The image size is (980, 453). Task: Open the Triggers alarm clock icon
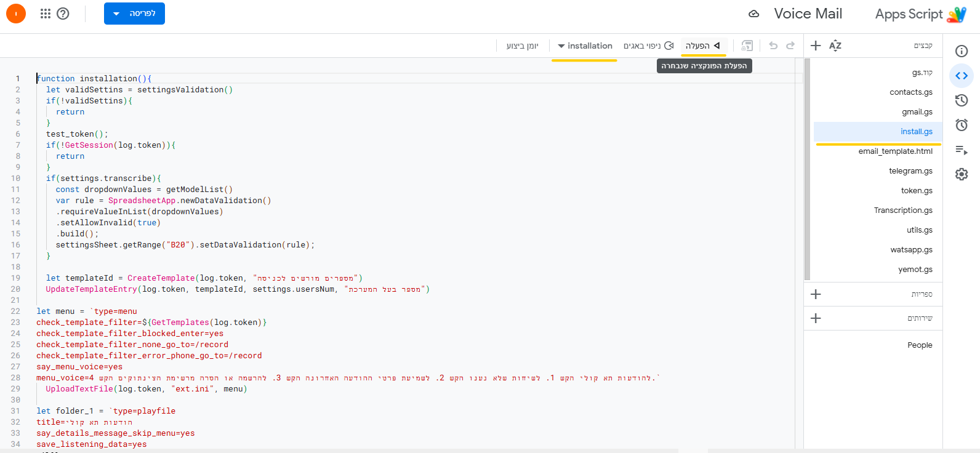click(962, 125)
